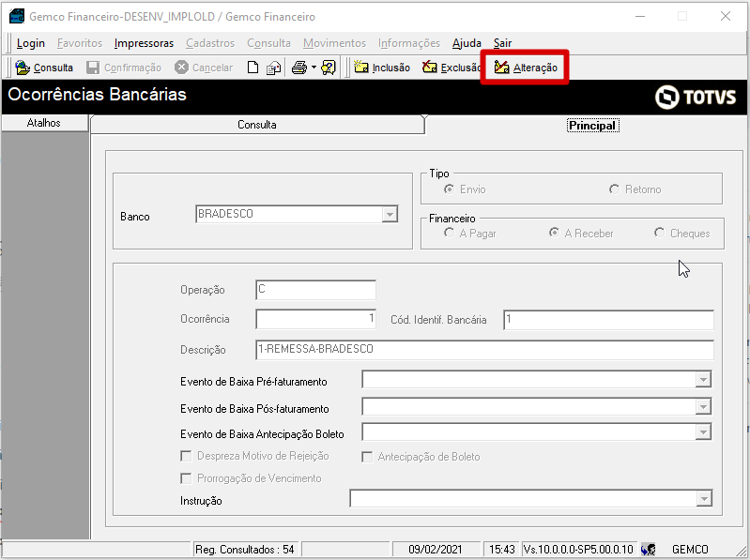
Task: Click the help question mark icon
Action: (x=329, y=68)
